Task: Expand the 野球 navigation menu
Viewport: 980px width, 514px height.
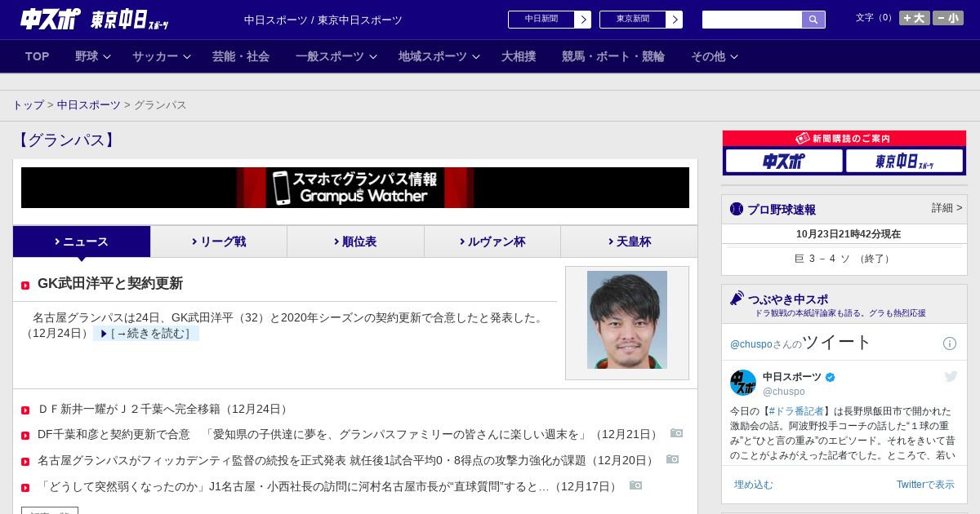Action: 93,56
